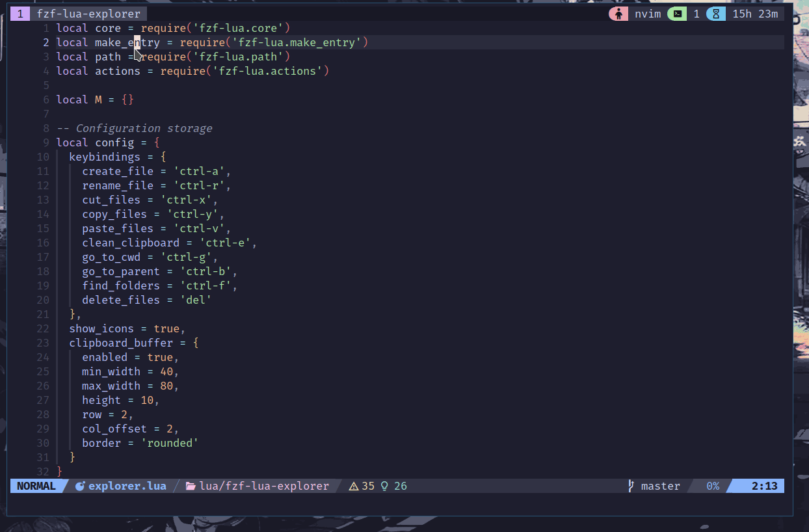The height and width of the screenshot is (532, 809).
Task: Click the clipboard_buffer table key
Action: coord(121,343)
